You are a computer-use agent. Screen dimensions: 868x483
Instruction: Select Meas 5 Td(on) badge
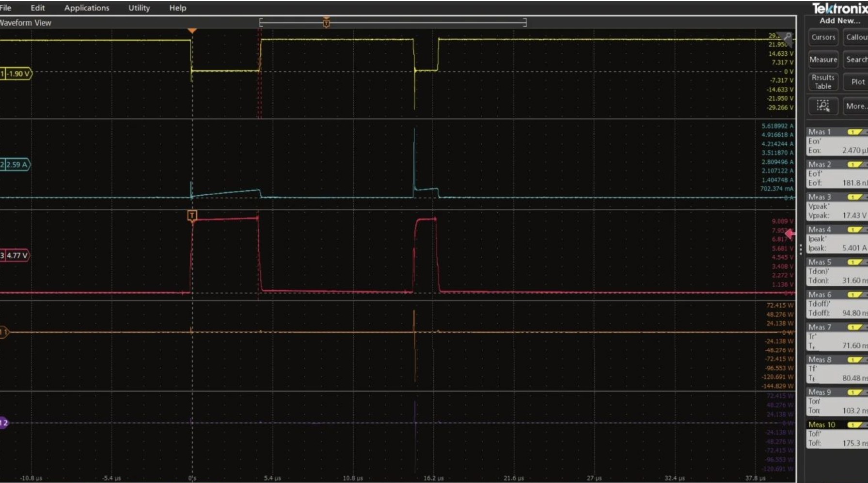coord(837,271)
